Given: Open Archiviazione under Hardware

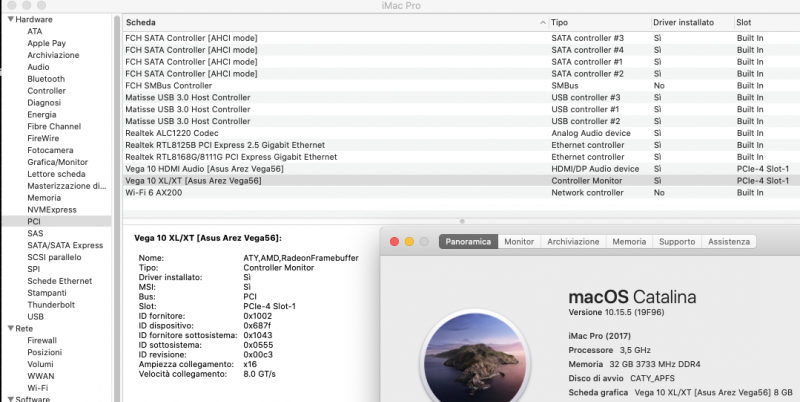Looking at the screenshot, I should (x=53, y=55).
